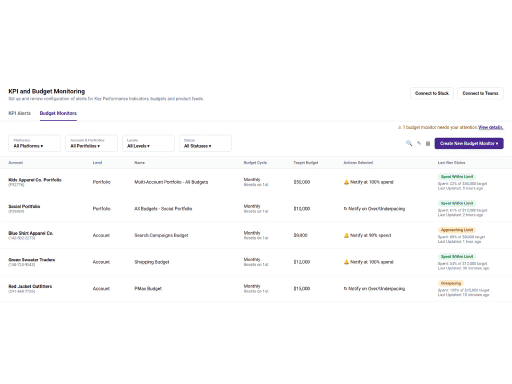Viewport: 512px width, 384px height.
Task: Click the $12,000 target budget cell
Action: pos(302,262)
